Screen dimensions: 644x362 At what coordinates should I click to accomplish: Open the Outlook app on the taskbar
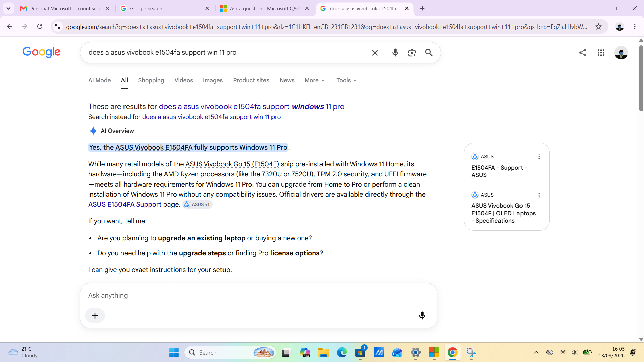tap(397, 353)
